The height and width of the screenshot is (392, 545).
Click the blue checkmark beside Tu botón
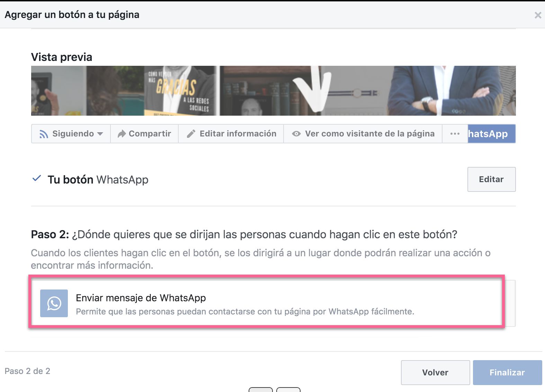(37, 179)
